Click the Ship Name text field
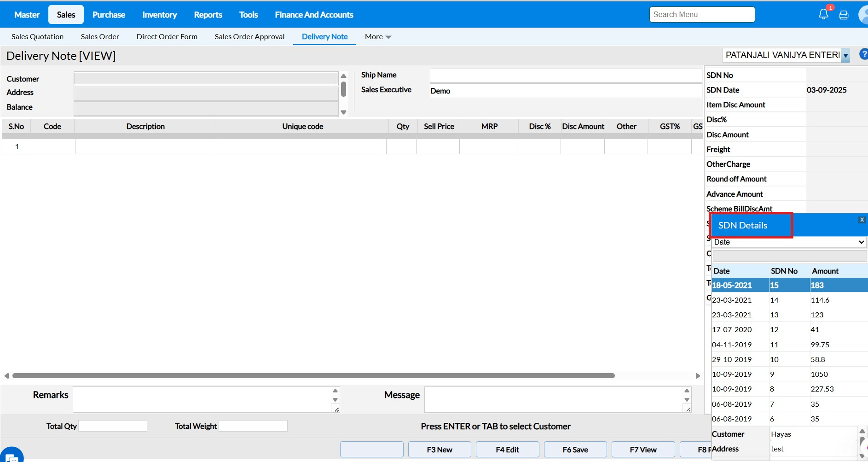 coord(565,76)
